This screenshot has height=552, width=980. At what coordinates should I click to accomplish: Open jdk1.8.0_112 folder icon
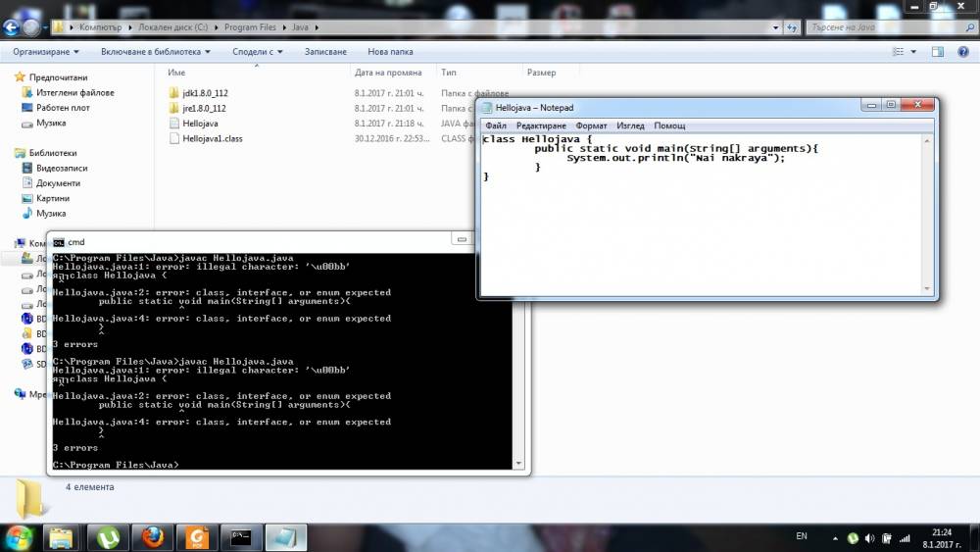[x=173, y=92]
